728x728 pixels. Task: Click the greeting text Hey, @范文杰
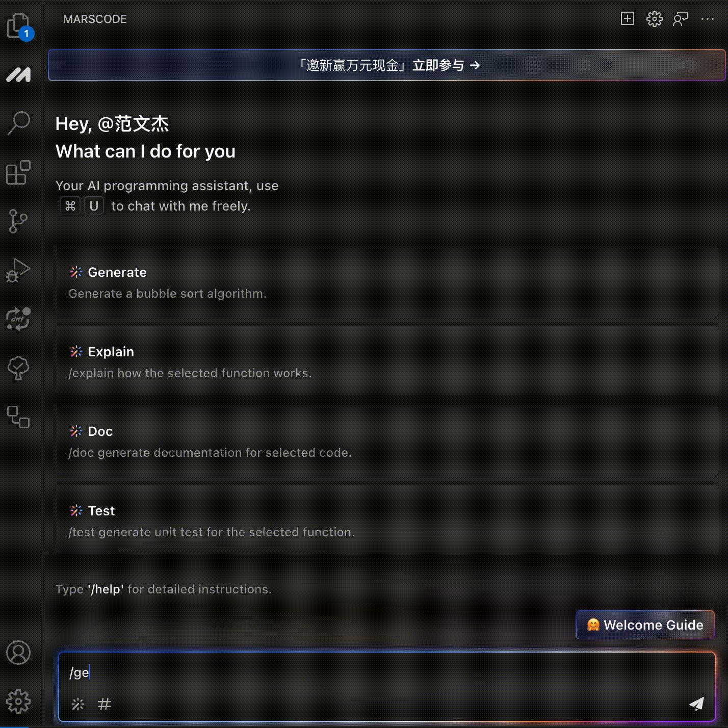pos(112,124)
